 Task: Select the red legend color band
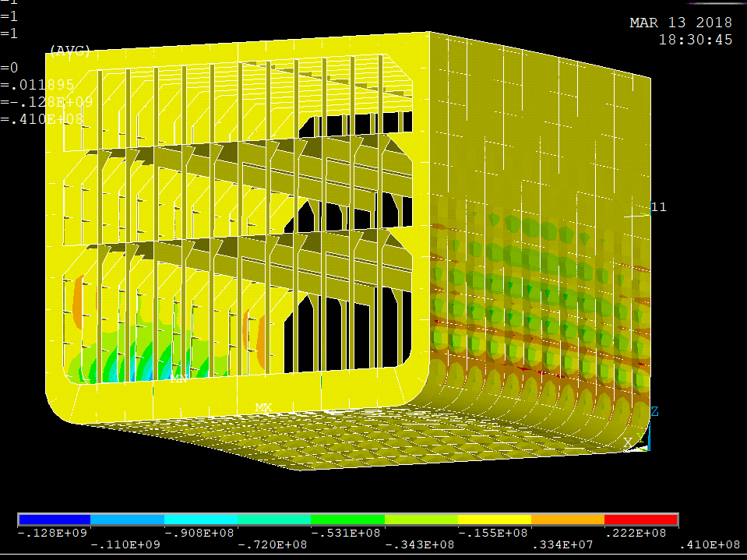[640, 519]
